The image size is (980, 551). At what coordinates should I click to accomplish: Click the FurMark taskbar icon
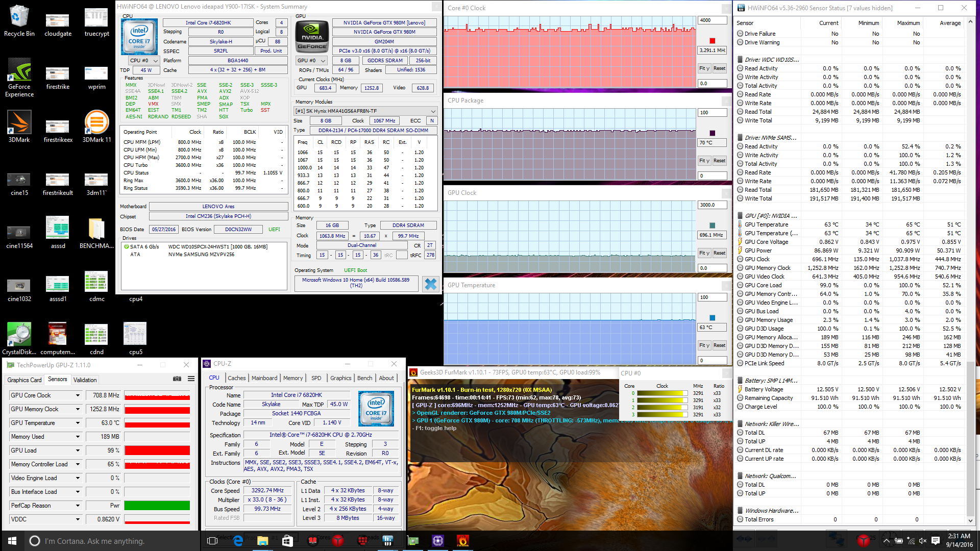click(462, 541)
